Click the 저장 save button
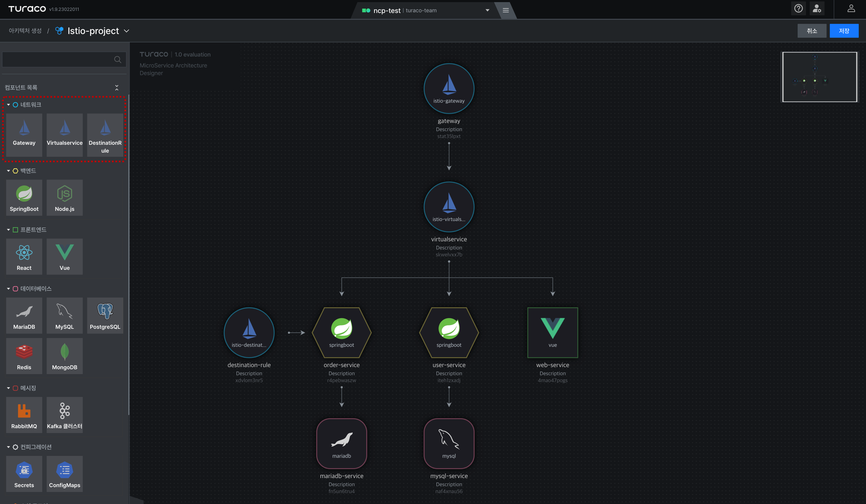The height and width of the screenshot is (504, 866). click(844, 31)
